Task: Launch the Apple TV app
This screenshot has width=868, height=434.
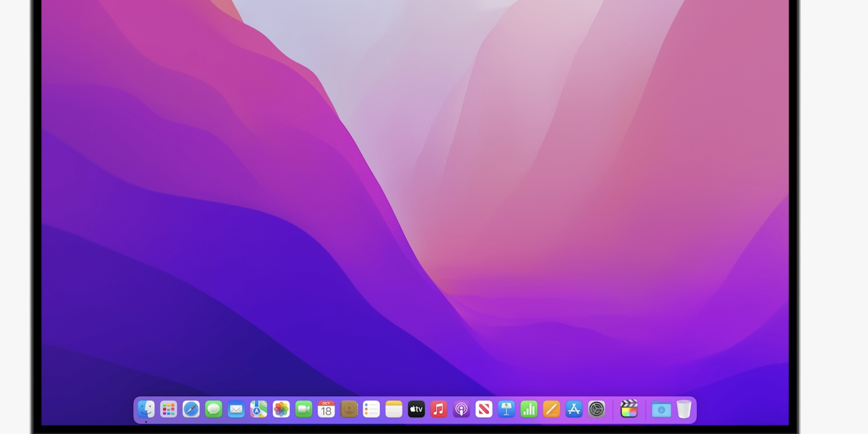Action: pos(416,409)
